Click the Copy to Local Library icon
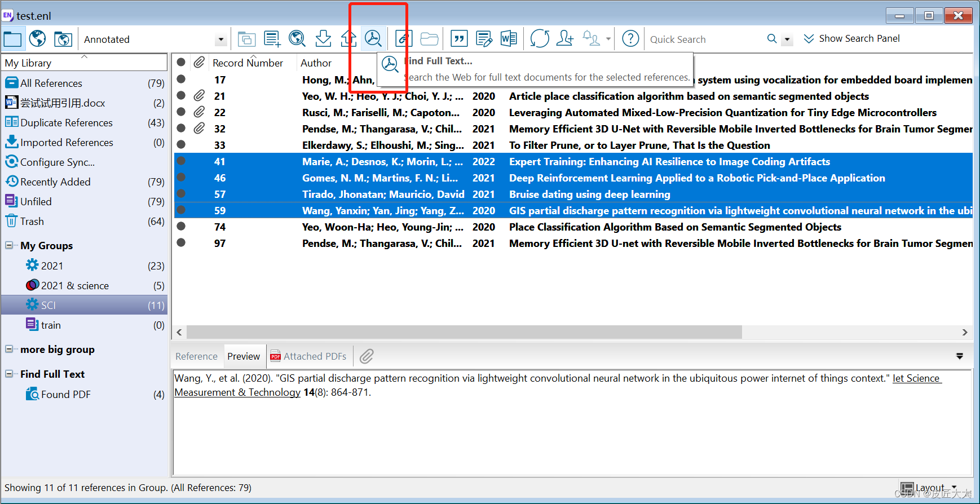The width and height of the screenshot is (980, 504). pyautogui.click(x=246, y=39)
